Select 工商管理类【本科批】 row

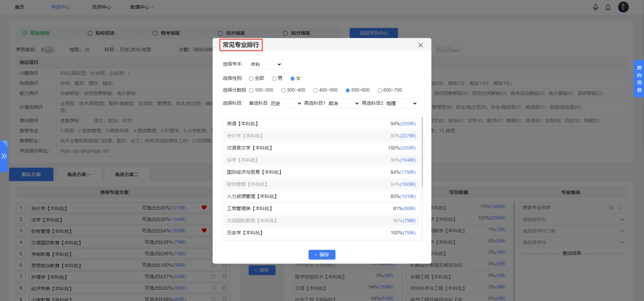coord(321,209)
